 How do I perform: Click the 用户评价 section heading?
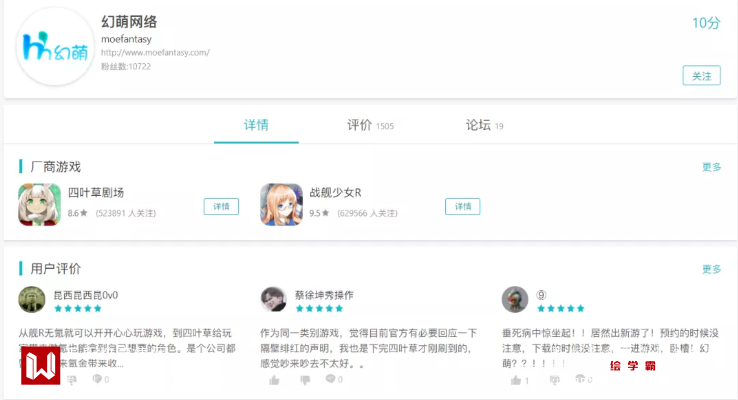[56, 269]
